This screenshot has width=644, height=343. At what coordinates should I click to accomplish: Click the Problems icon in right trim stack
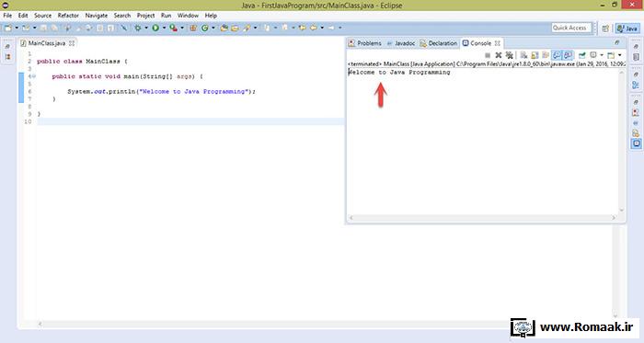pos(636,112)
